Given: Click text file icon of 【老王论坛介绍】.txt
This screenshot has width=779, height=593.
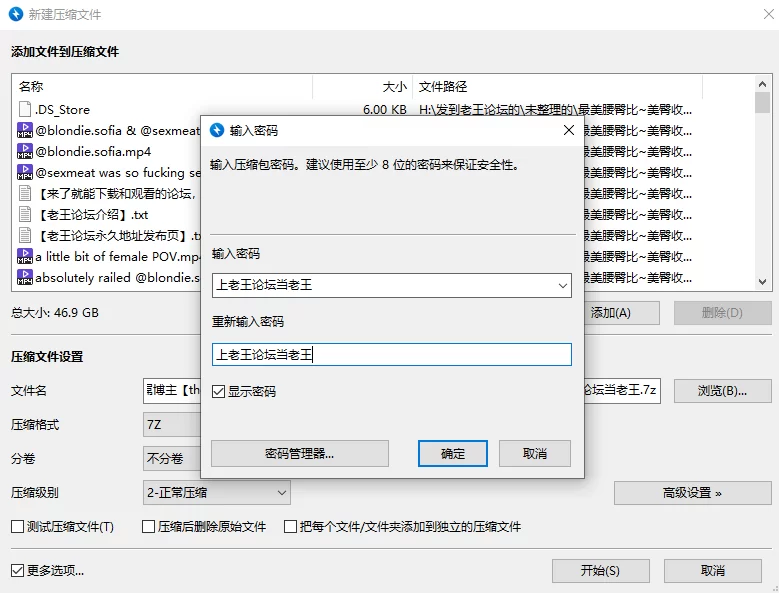Looking at the screenshot, I should pos(25,214).
